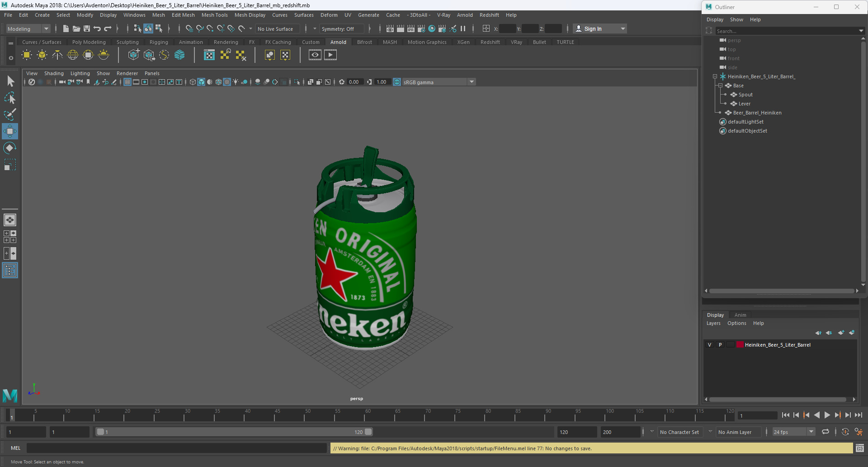Image resolution: width=868 pixels, height=467 pixels.
Task: Toggle sRGB gamma view transform button
Action: [397, 82]
